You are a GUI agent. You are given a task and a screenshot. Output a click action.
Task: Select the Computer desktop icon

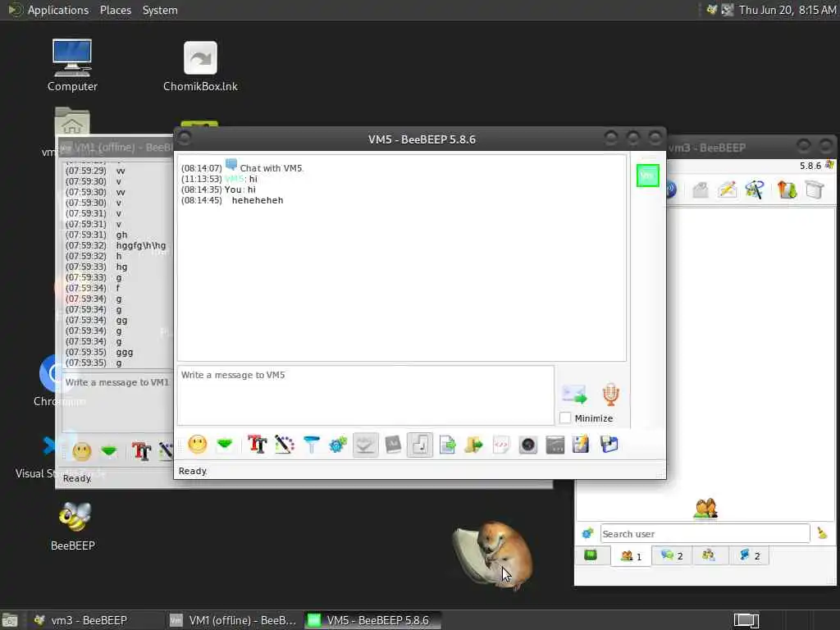click(72, 66)
